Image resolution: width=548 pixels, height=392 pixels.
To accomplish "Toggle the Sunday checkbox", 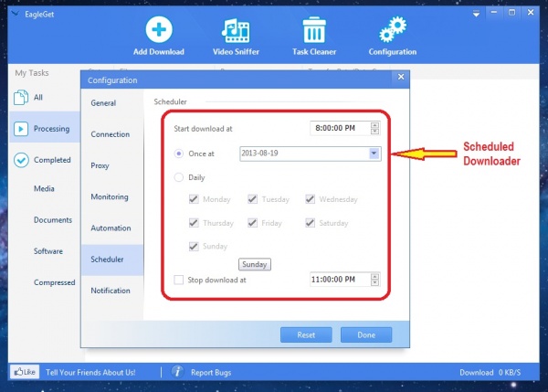I will (194, 246).
